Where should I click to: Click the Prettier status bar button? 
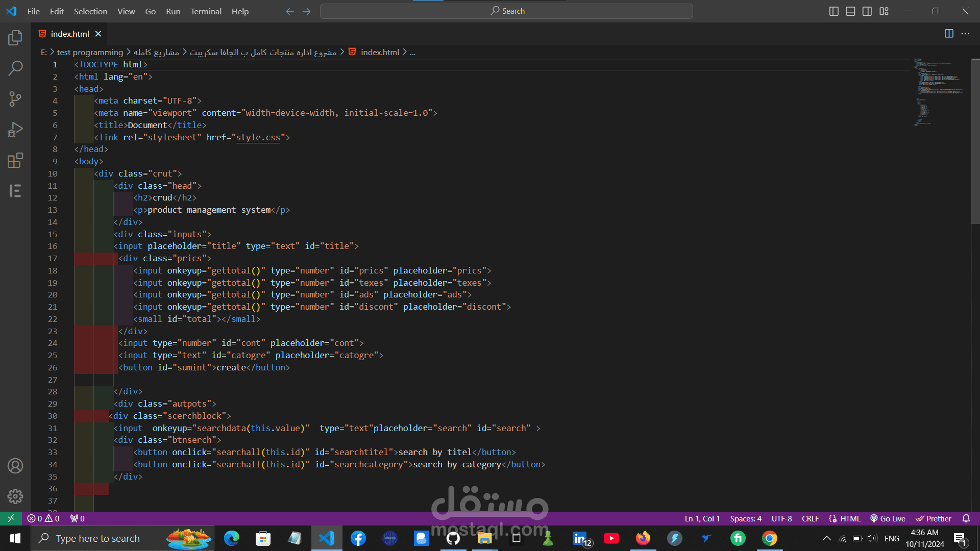point(934,518)
